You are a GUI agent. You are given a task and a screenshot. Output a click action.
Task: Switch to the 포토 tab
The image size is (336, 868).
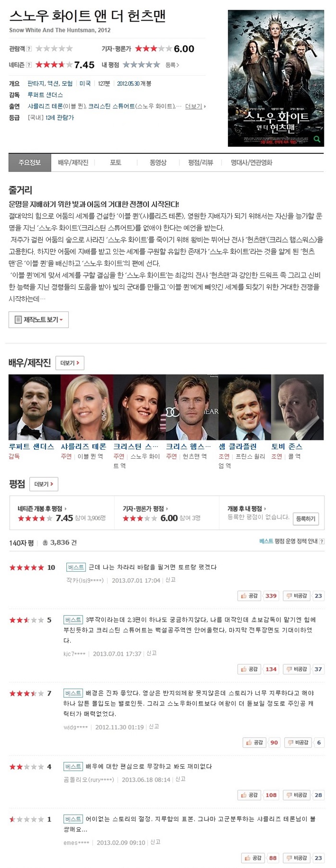point(116,163)
